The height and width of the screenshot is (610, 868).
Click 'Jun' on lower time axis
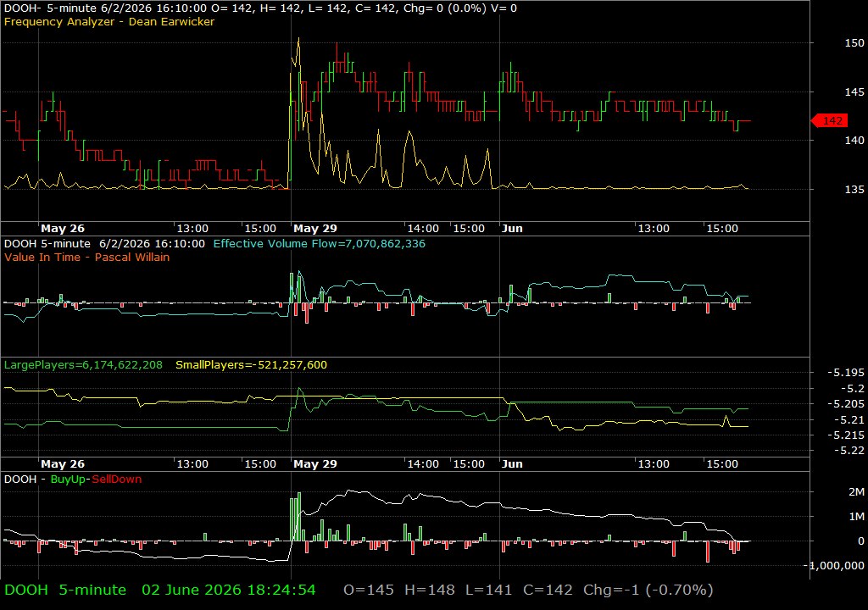click(512, 464)
